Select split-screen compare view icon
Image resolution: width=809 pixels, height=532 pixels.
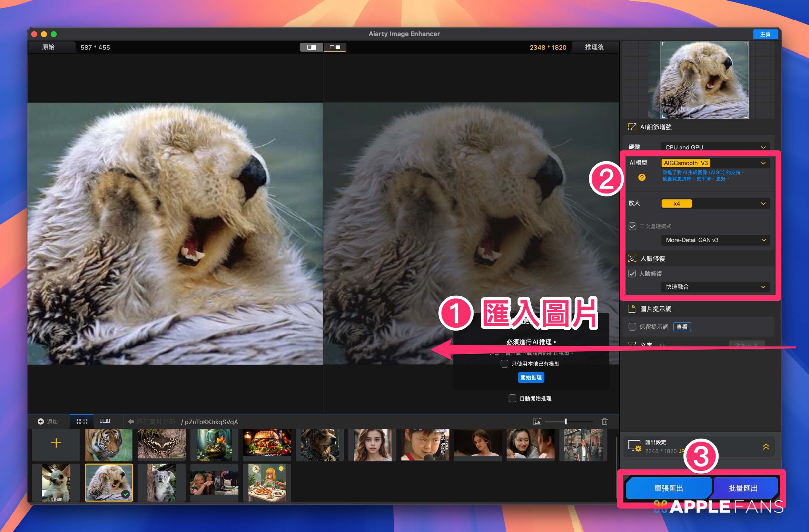(311, 47)
